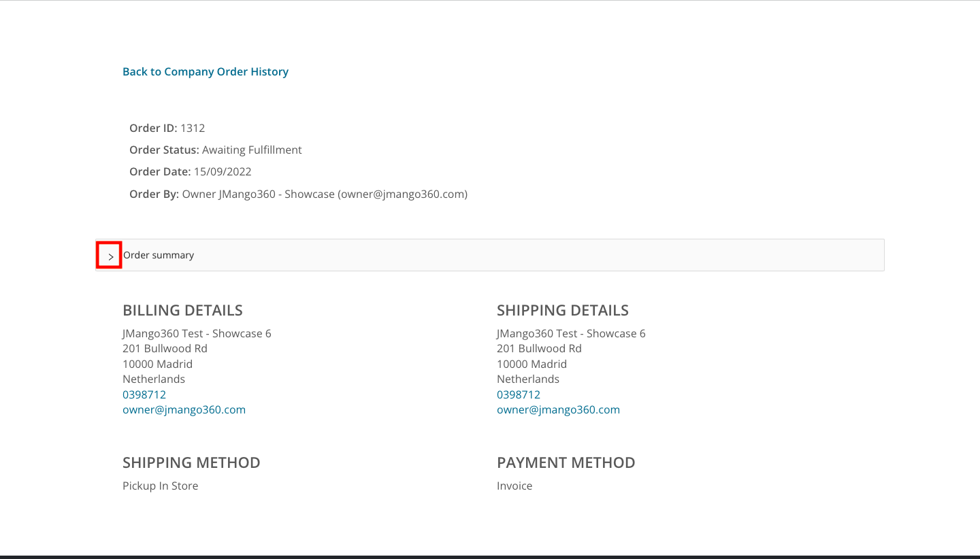Click the PAYMENT METHOD heading
The image size is (980, 559).
pyautogui.click(x=566, y=462)
